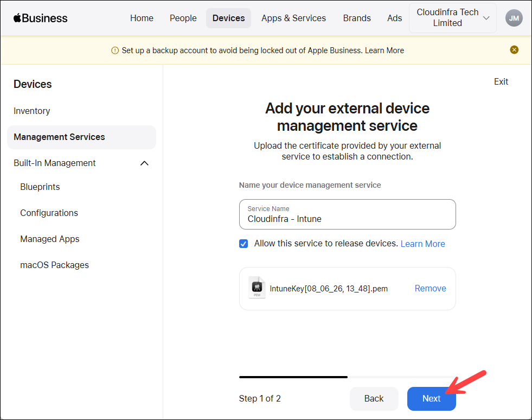Open Managed Apps in the sidebar
The height and width of the screenshot is (420, 532).
tap(49, 239)
